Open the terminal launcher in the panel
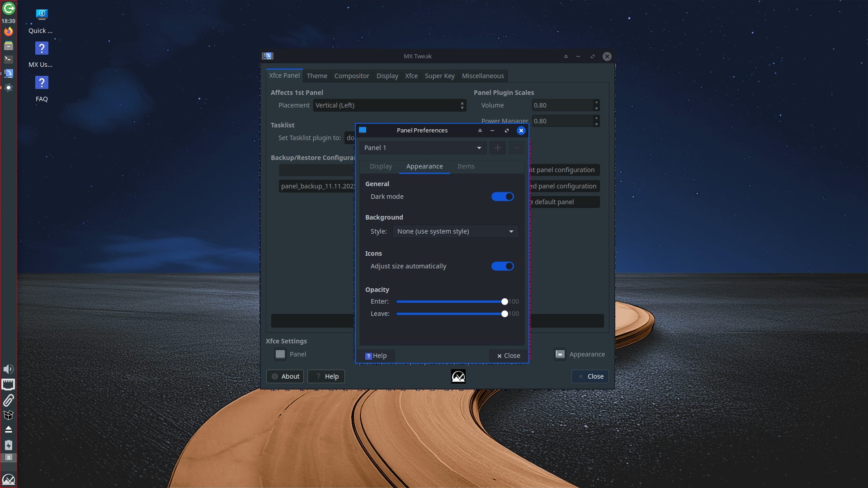Screen dimensions: 868x488 9,59
